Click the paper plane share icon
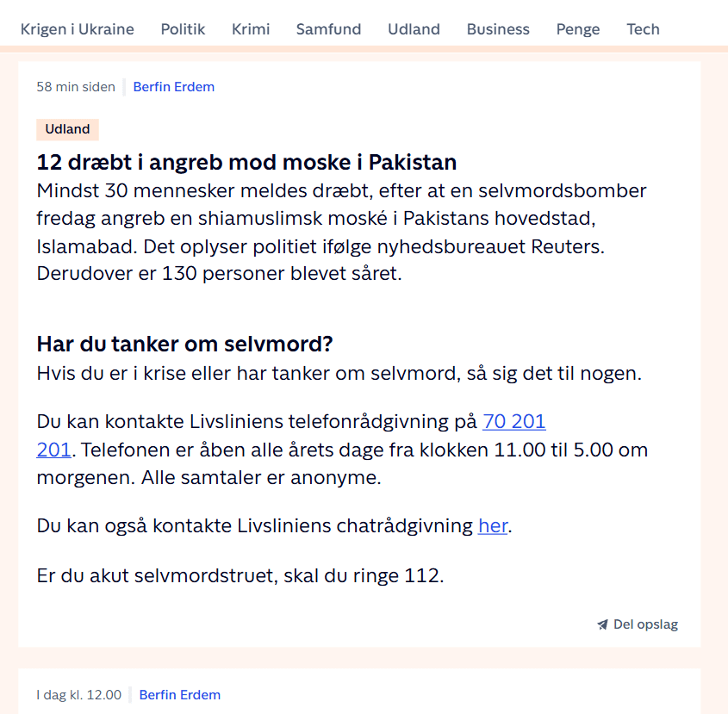728x714 pixels. [x=602, y=624]
